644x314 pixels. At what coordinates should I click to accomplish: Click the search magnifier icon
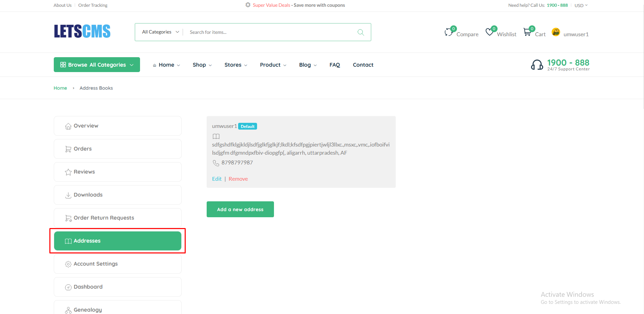361,32
